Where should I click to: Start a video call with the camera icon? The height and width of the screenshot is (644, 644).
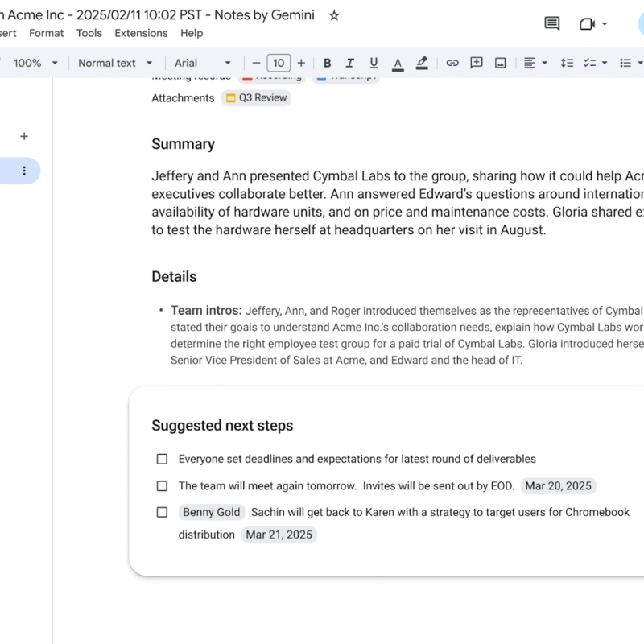pos(588,24)
